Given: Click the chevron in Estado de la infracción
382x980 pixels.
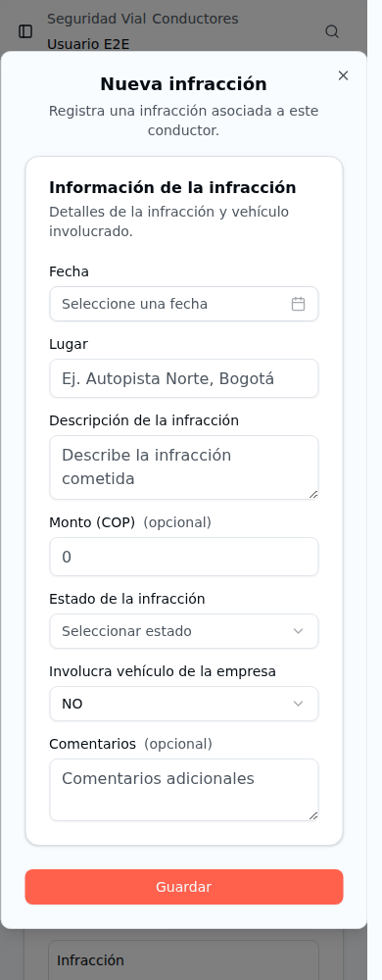Looking at the screenshot, I should (x=299, y=631).
